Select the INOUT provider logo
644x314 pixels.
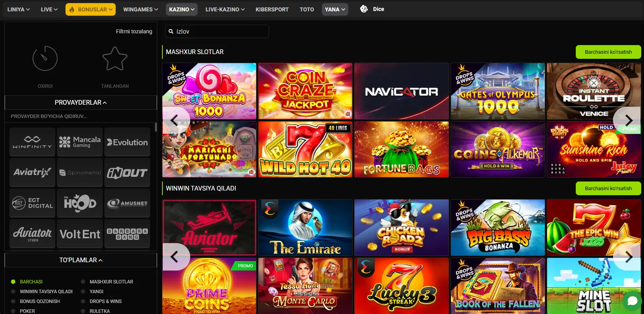click(x=127, y=172)
